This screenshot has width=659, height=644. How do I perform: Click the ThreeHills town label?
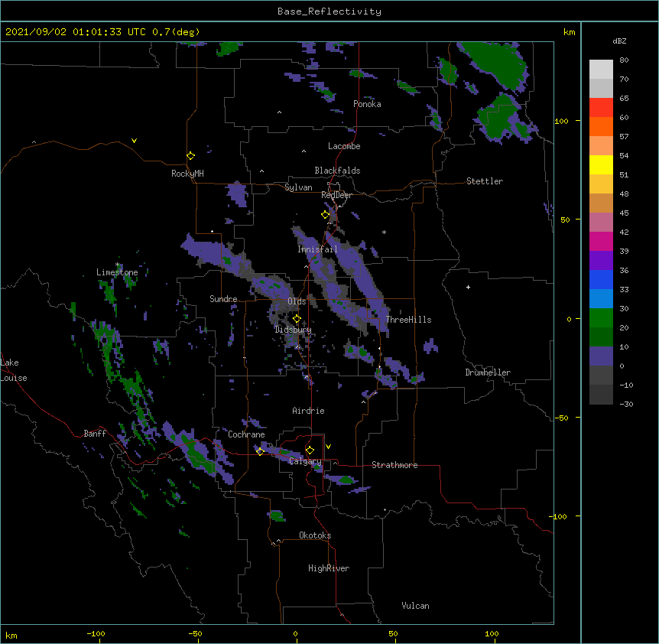pyautogui.click(x=408, y=320)
